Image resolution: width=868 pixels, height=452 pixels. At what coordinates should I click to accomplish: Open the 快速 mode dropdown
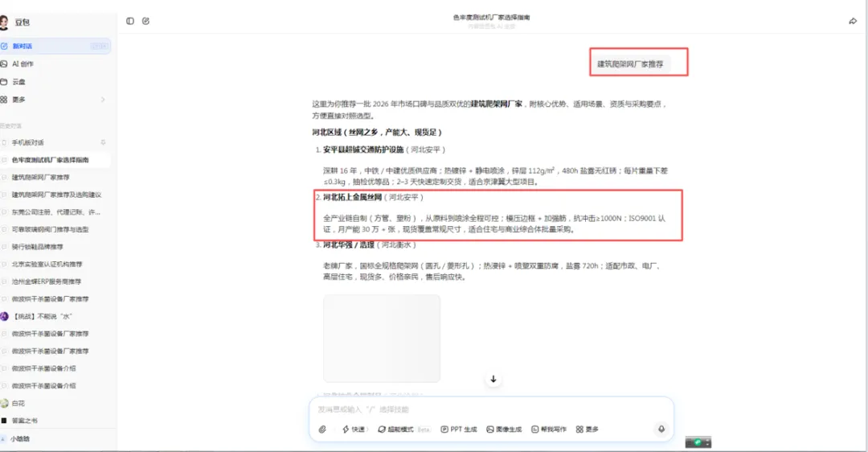coord(354,429)
